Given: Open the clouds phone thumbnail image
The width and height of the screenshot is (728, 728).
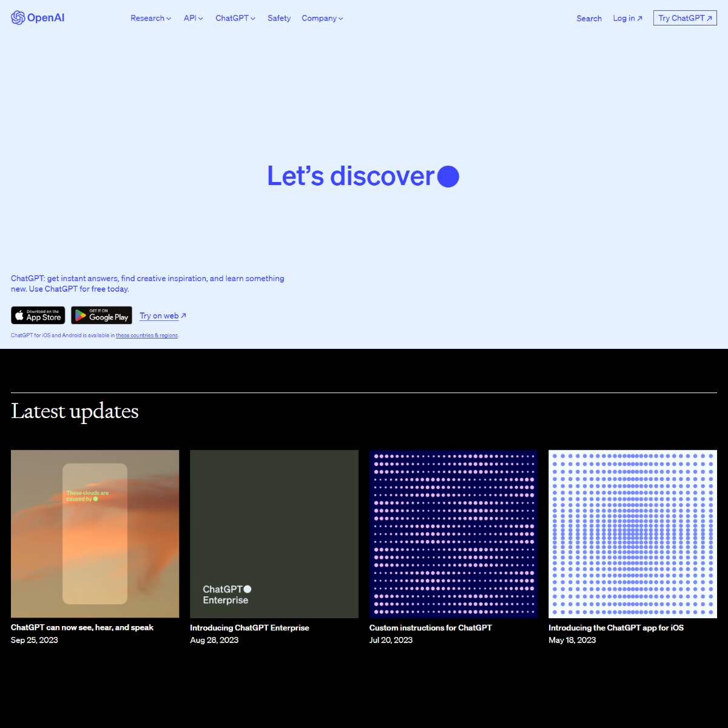Looking at the screenshot, I should tap(95, 534).
